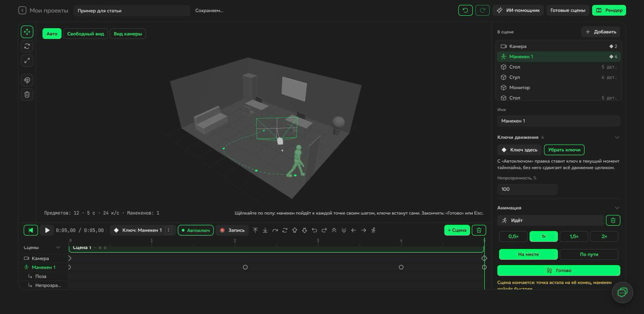Image resolution: width=644 pixels, height=314 pixels.
Task: Click the Добавить button
Action: click(601, 32)
